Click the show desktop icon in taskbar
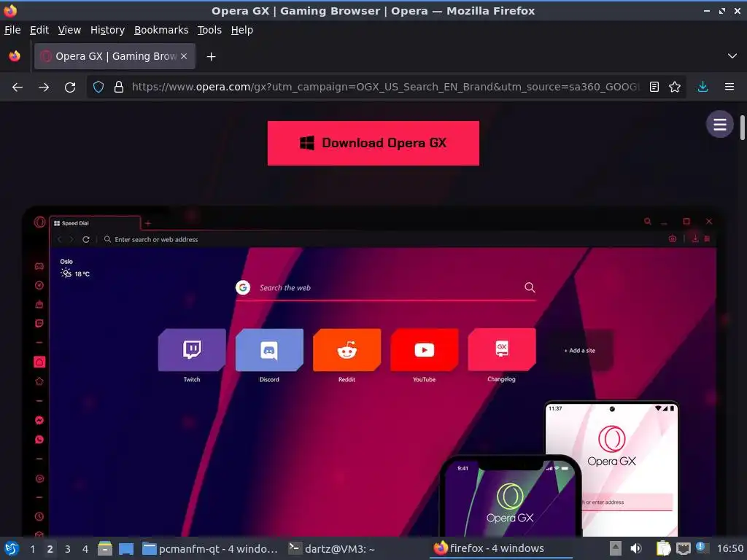The image size is (747, 560). click(125, 549)
